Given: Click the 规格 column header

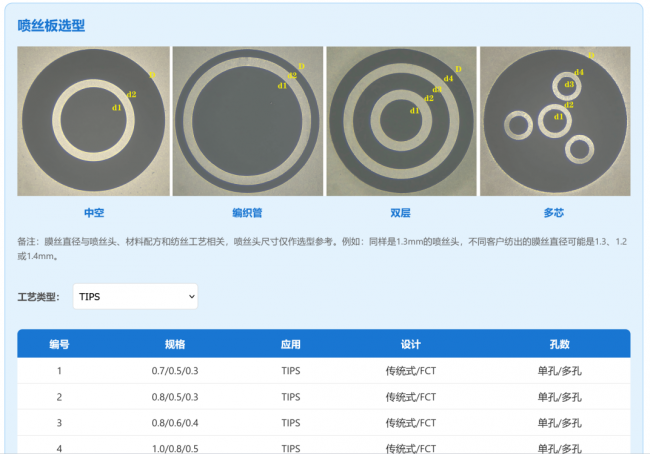Looking at the screenshot, I should 175,344.
